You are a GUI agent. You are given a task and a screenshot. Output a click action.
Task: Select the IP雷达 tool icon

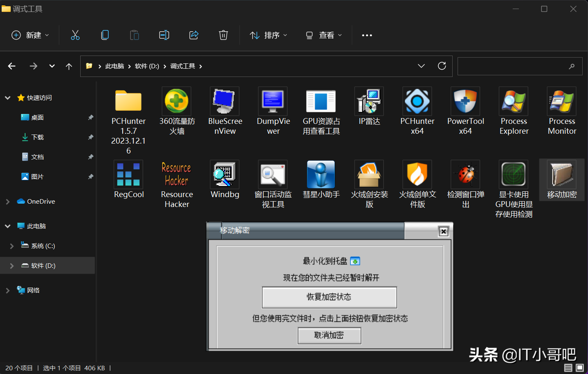point(369,101)
